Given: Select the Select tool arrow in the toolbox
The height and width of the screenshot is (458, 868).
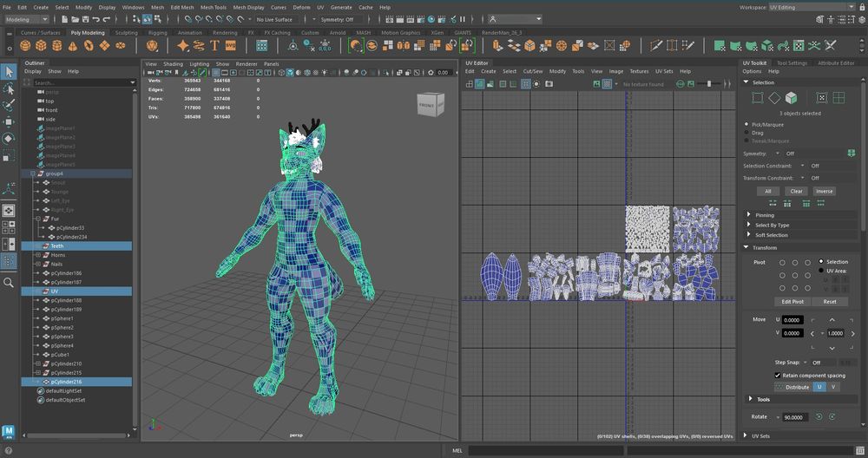Looking at the screenshot, I should pyautogui.click(x=9, y=71).
